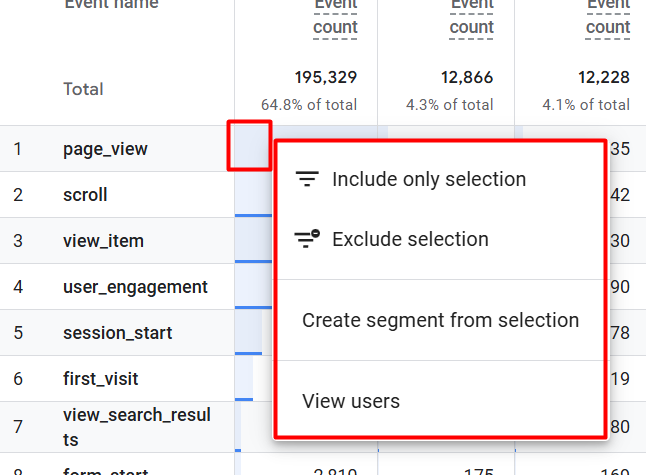Click the 64.8% of total label
The height and width of the screenshot is (475, 646).
click(309, 105)
